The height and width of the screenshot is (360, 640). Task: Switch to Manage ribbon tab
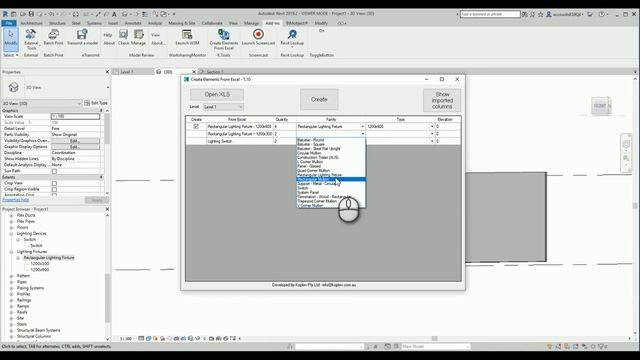[251, 23]
